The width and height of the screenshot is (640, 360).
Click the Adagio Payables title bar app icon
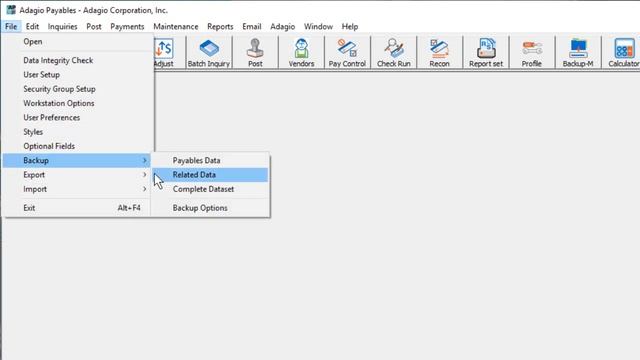pyautogui.click(x=11, y=10)
